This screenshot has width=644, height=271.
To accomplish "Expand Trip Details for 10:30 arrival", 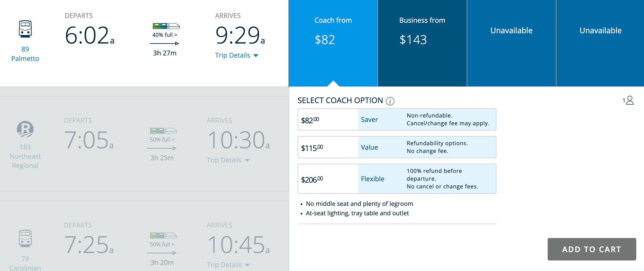I will click(x=228, y=160).
